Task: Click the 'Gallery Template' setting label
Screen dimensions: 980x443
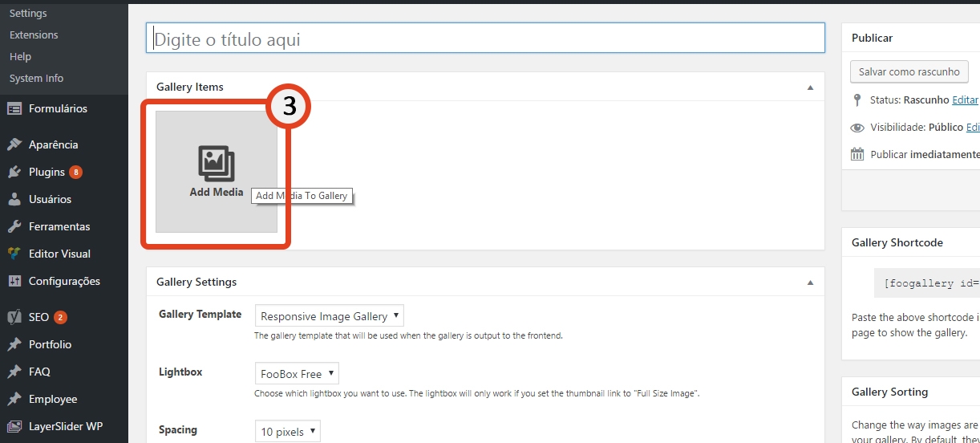Action: 200,314
